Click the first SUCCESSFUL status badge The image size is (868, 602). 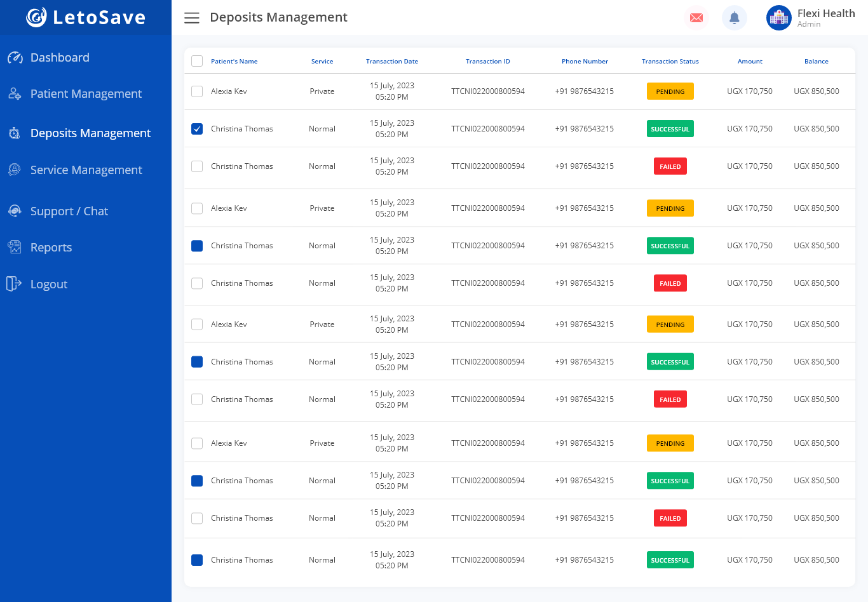point(670,129)
